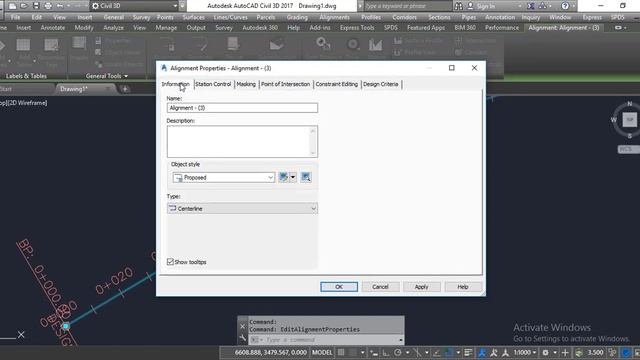The height and width of the screenshot is (360, 640).
Task: Click the pick style from drawing icon
Action: [x=306, y=177]
